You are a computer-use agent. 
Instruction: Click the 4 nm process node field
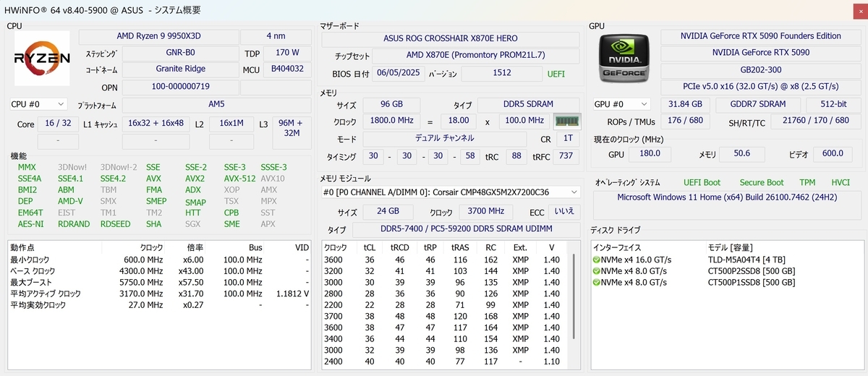click(x=275, y=37)
